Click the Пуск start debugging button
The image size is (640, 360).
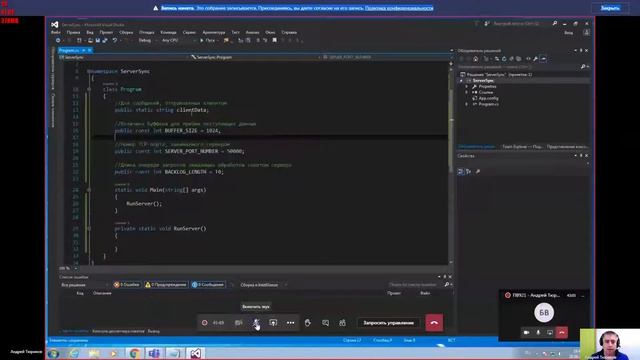pyautogui.click(x=208, y=40)
